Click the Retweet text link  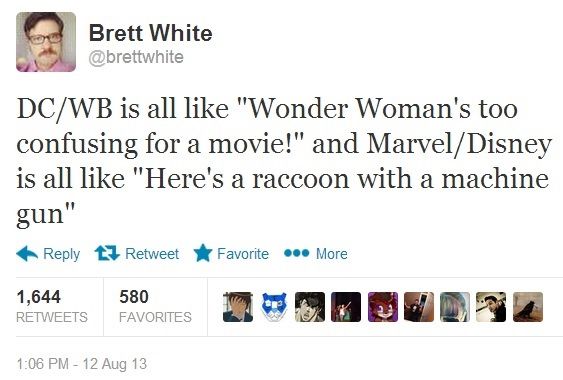(152, 254)
